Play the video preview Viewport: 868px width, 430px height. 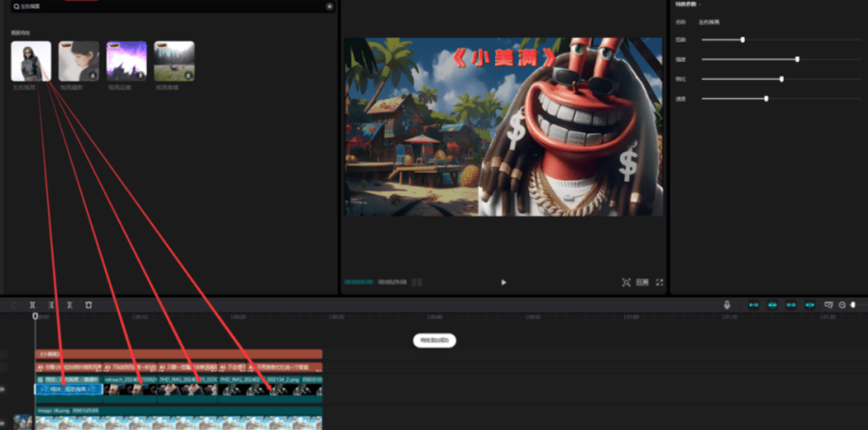504,282
